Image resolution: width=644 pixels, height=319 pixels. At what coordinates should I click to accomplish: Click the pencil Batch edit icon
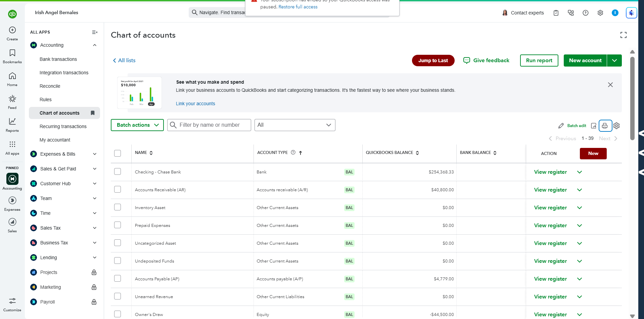(561, 126)
